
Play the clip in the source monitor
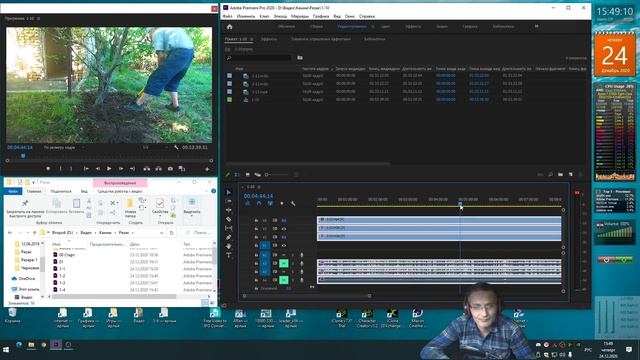tap(109, 169)
